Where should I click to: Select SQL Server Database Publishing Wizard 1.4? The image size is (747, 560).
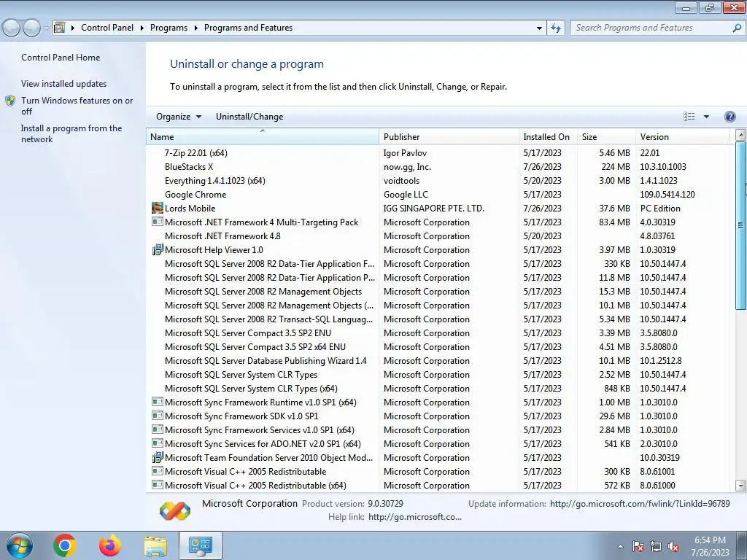[438, 360]
